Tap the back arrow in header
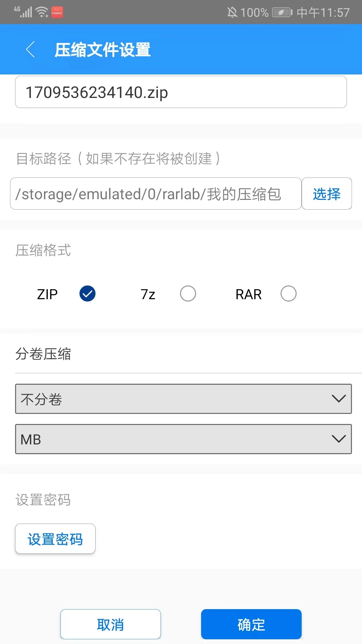This screenshot has width=362, height=644. click(x=30, y=50)
